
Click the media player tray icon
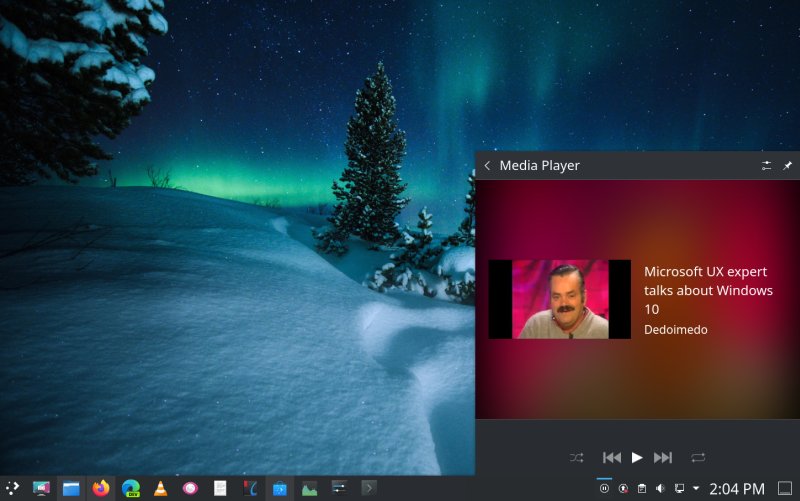tap(604, 488)
